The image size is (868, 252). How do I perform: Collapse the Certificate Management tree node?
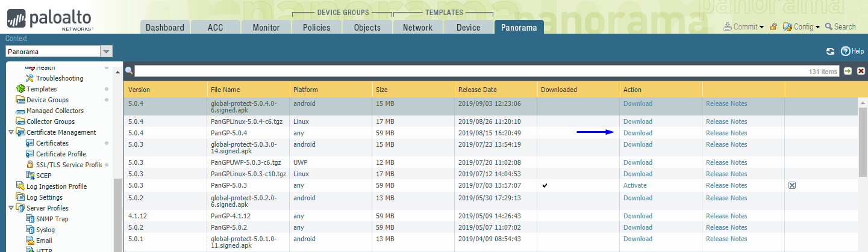(x=11, y=132)
